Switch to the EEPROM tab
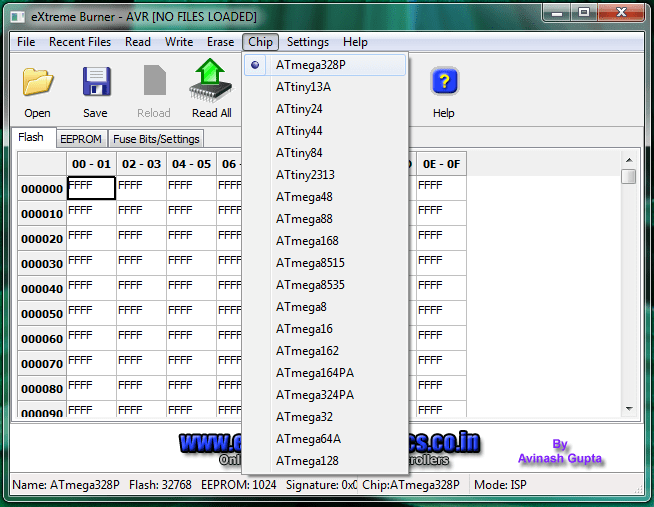Screen dimensions: 654x507 [80, 139]
